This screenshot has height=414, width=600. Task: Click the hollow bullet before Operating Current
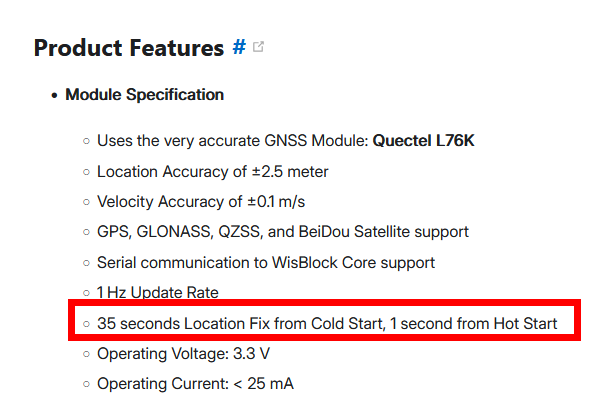coord(87,384)
